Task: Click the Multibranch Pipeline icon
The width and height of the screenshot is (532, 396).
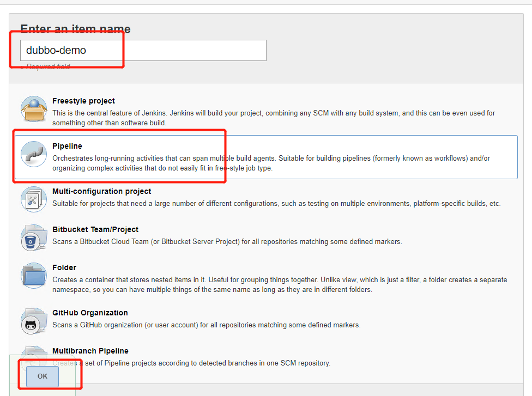Action: [34, 353]
